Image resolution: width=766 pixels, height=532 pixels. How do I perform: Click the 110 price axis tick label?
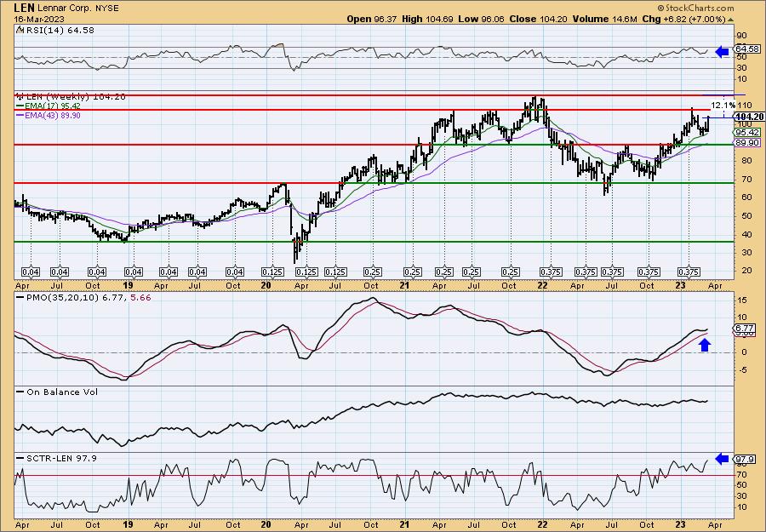click(744, 106)
